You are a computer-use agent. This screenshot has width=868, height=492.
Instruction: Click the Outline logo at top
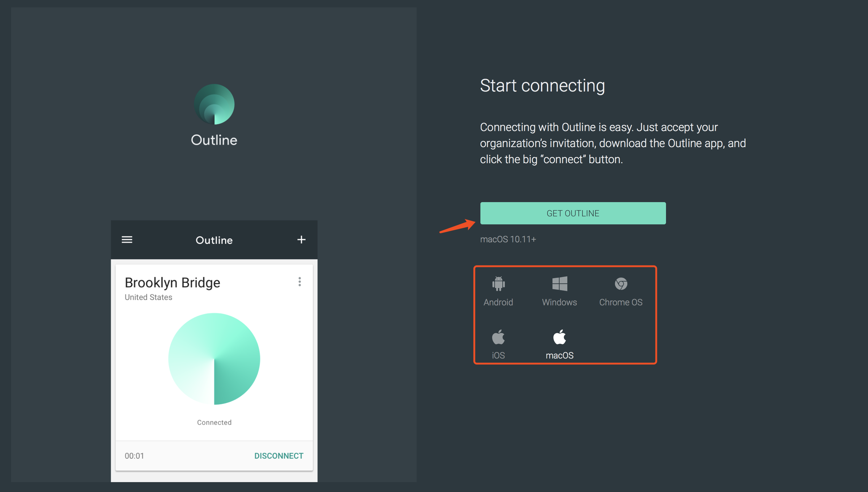214,104
